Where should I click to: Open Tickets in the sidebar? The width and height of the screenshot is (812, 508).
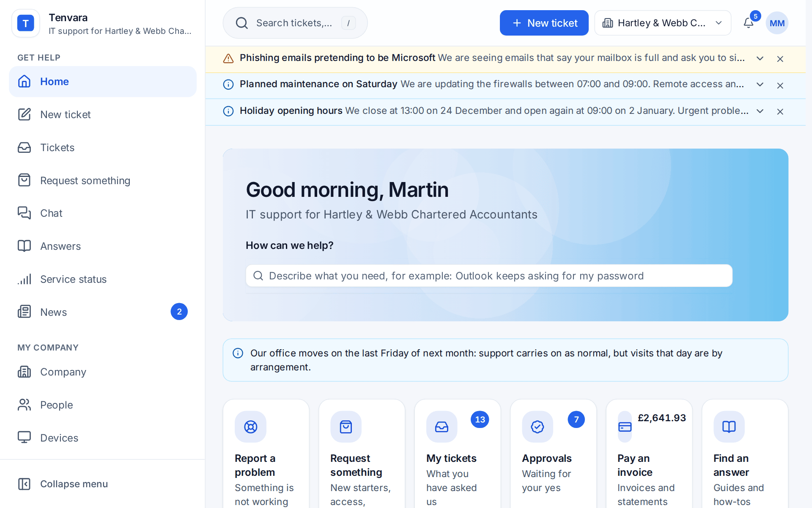click(x=103, y=147)
